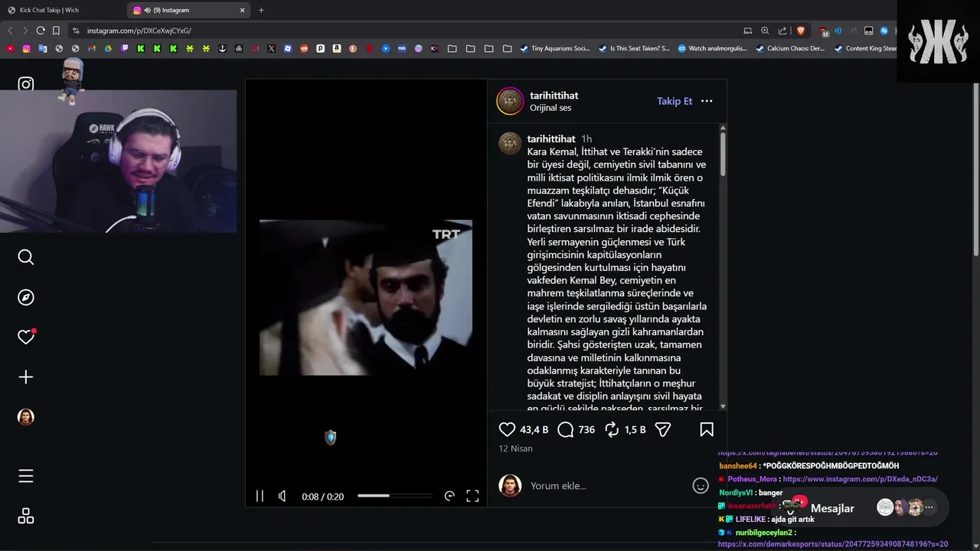The width and height of the screenshot is (980, 551).
Task: Open extension with 12 badge
Action: (x=825, y=31)
